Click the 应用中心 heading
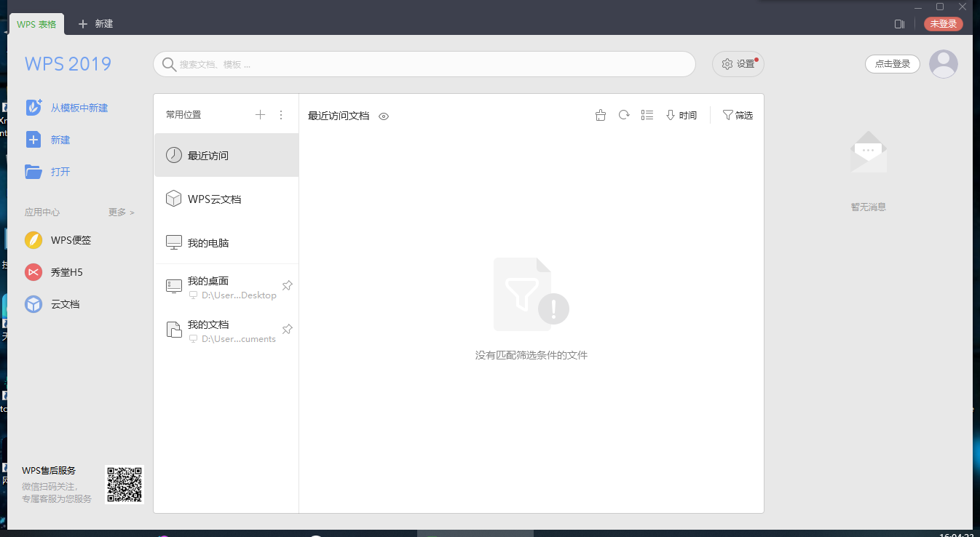 [x=42, y=212]
